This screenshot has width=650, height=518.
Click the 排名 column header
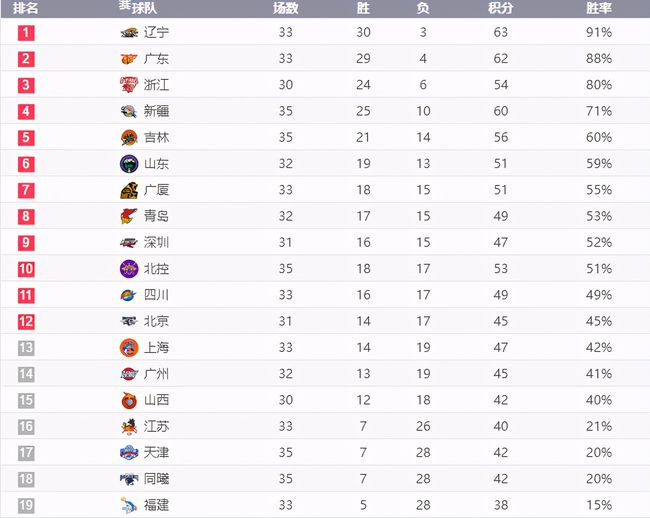coord(26,8)
